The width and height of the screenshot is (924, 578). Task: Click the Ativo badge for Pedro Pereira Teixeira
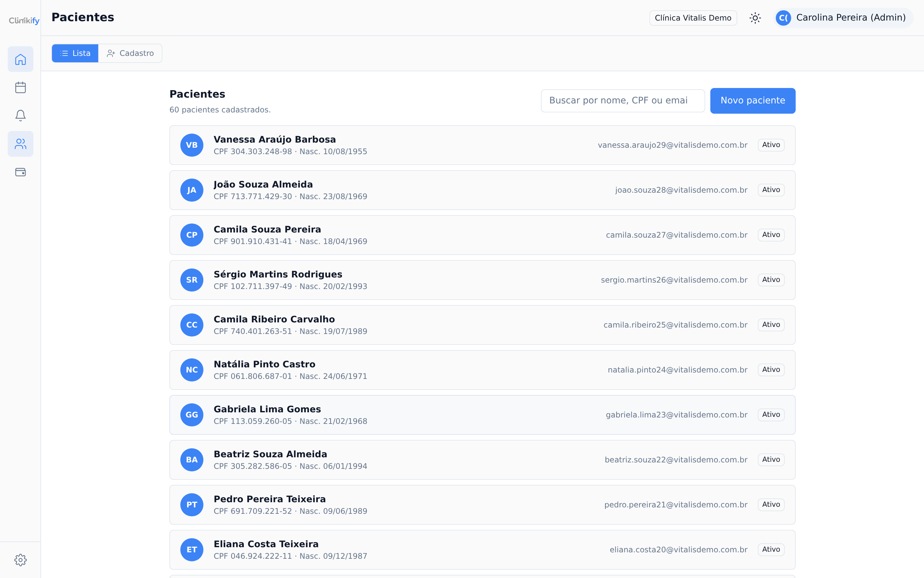771,504
